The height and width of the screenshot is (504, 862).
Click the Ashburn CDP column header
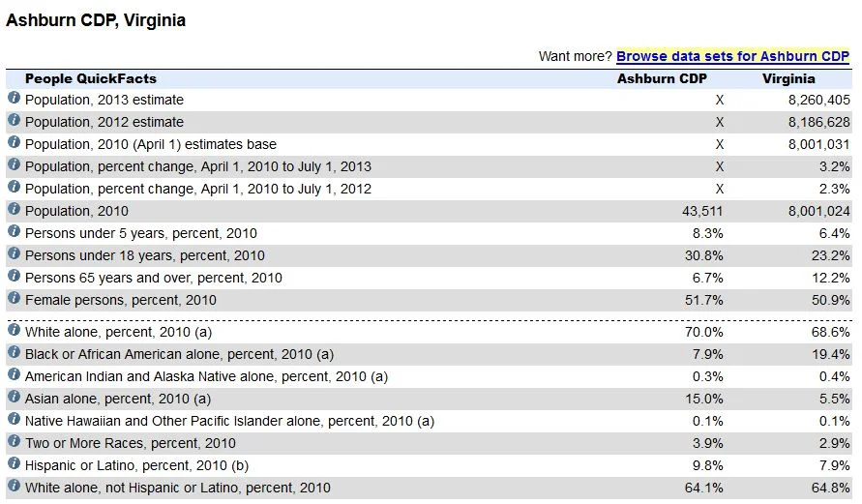coord(662,78)
